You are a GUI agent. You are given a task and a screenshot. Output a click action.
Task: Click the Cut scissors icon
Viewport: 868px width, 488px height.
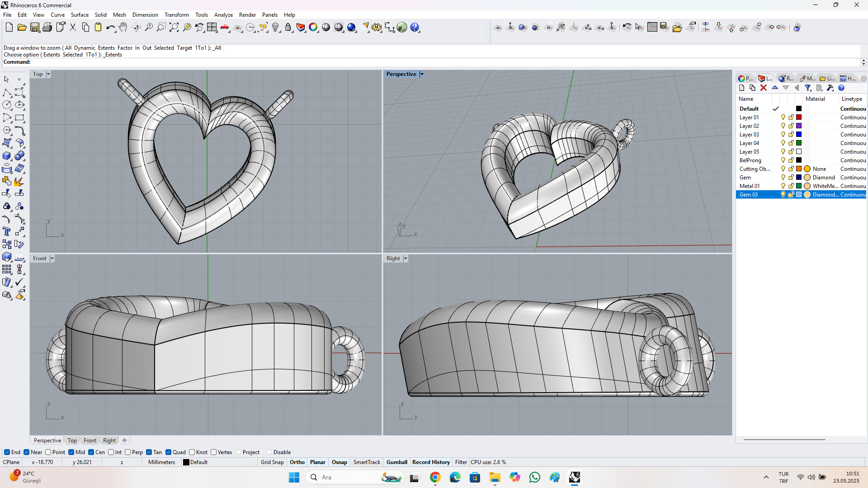coord(73,28)
